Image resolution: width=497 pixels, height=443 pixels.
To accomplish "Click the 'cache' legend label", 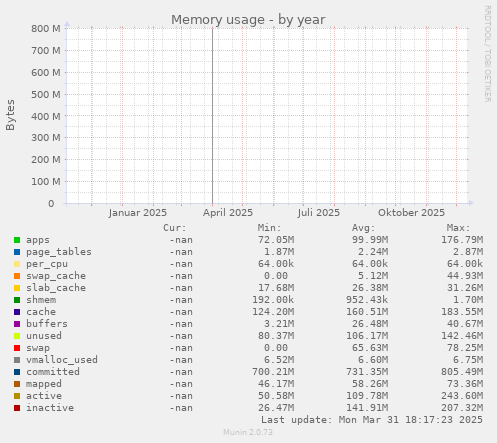I will point(41,312).
